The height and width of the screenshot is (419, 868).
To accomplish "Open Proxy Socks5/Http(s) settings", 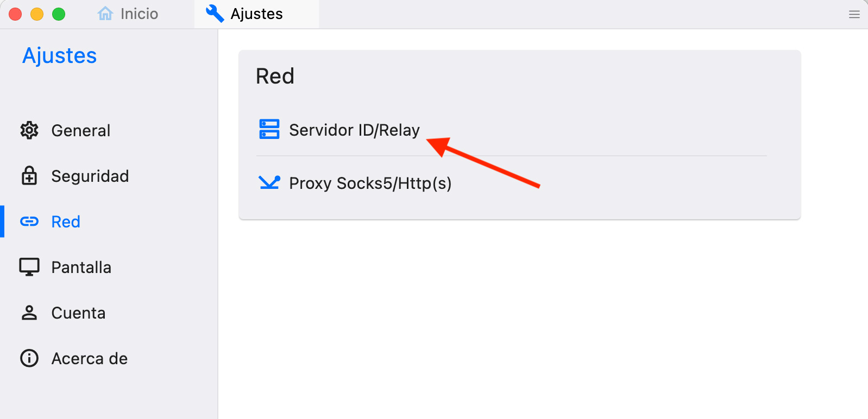I will click(512, 183).
